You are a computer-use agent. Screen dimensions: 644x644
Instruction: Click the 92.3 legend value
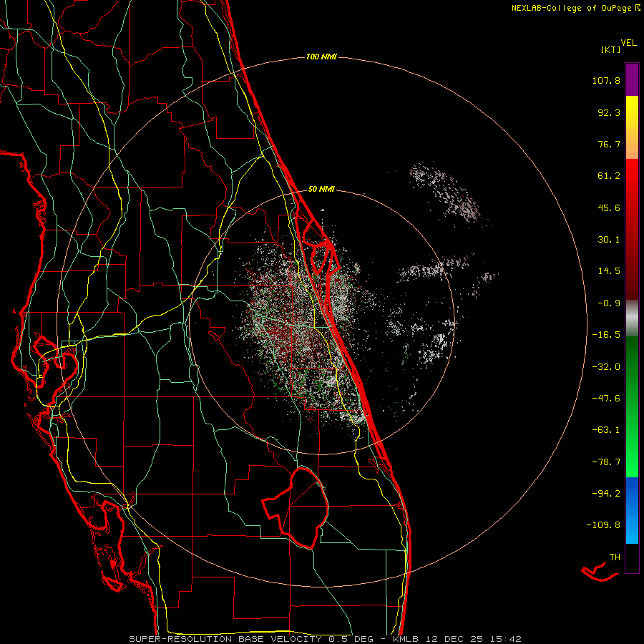pos(609,112)
